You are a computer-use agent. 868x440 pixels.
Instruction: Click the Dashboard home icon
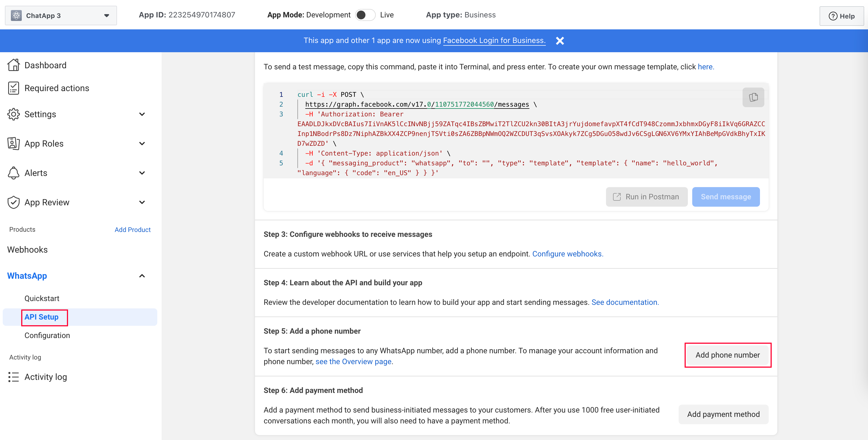point(14,65)
